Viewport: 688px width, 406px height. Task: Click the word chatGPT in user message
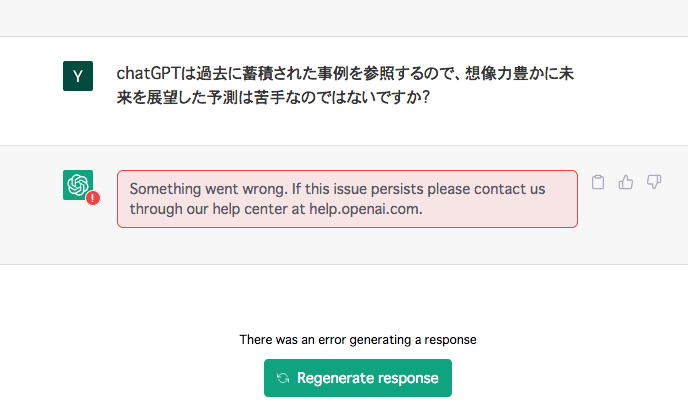[x=148, y=73]
